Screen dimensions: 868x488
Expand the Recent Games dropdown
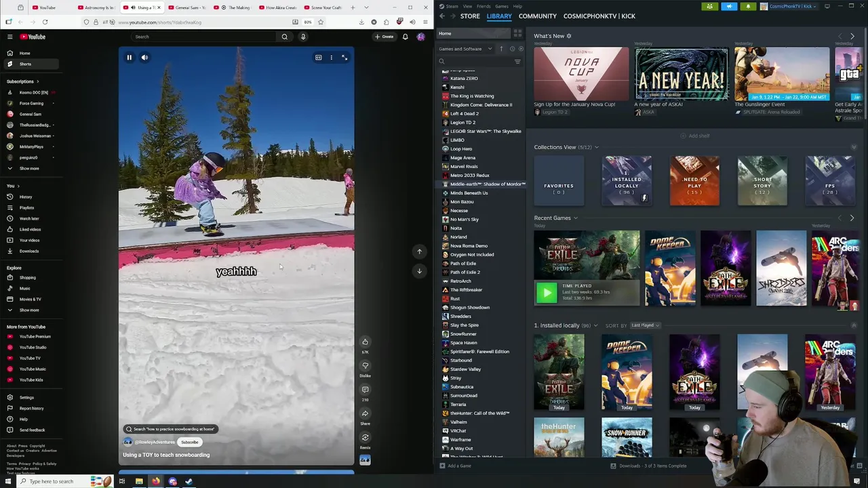click(x=576, y=218)
